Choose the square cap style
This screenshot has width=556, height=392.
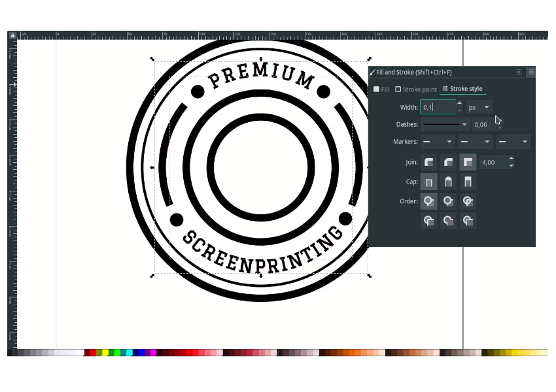click(468, 182)
